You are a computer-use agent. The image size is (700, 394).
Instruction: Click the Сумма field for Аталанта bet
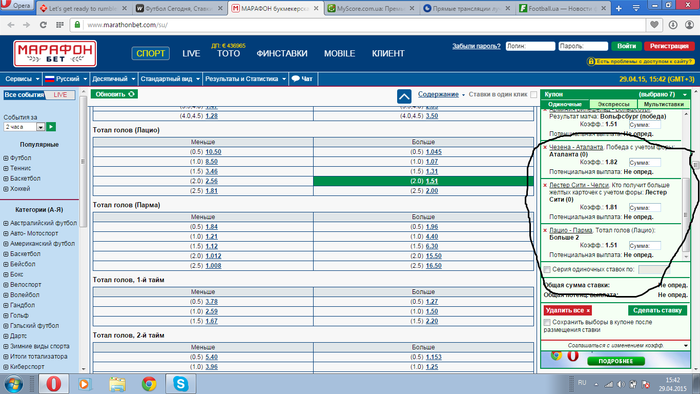[645, 162]
